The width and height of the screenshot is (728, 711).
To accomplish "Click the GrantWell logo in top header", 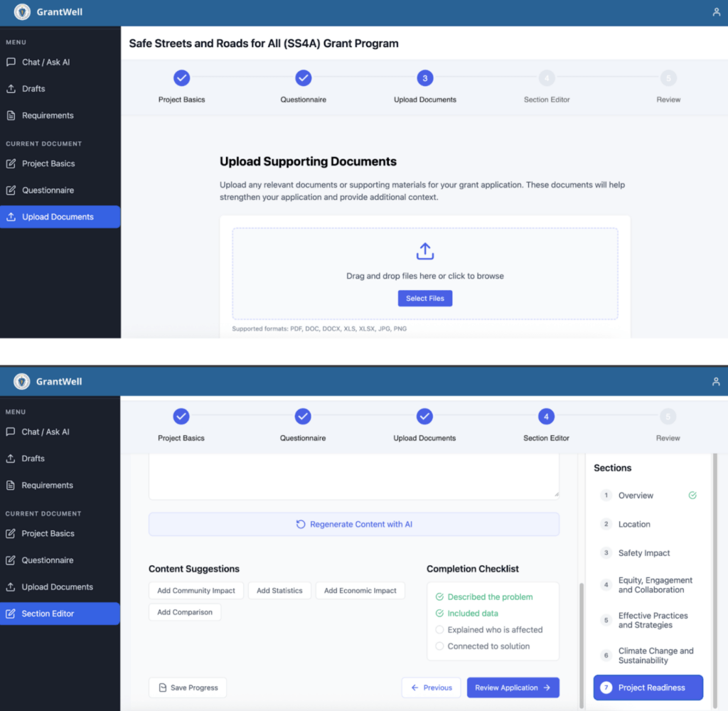I will point(22,12).
